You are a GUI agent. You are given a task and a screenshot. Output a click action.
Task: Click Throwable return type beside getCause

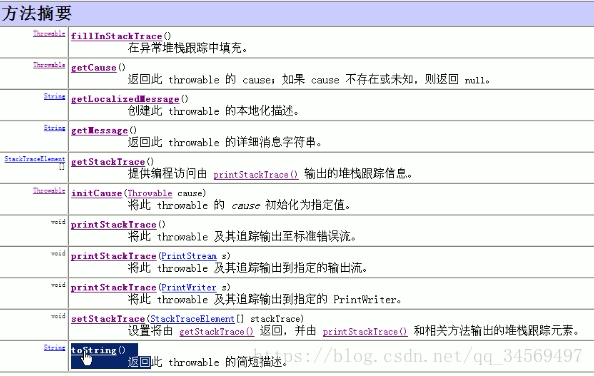[49, 65]
